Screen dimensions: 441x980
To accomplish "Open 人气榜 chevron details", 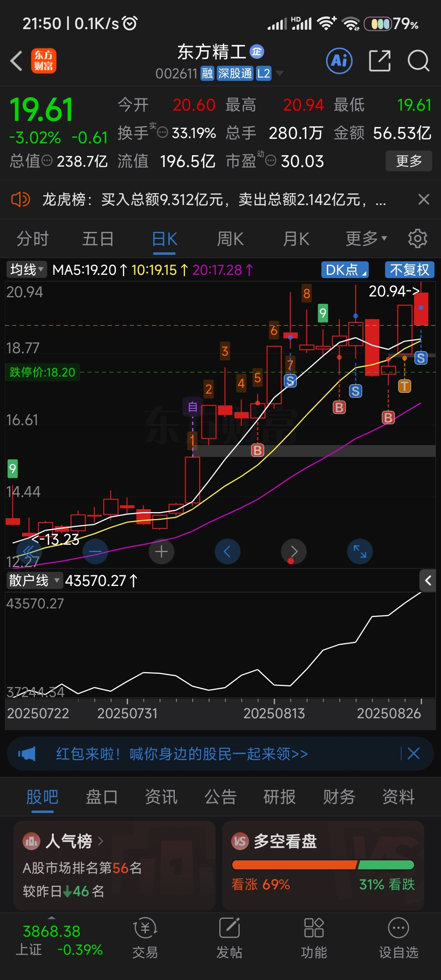I will coord(101,841).
